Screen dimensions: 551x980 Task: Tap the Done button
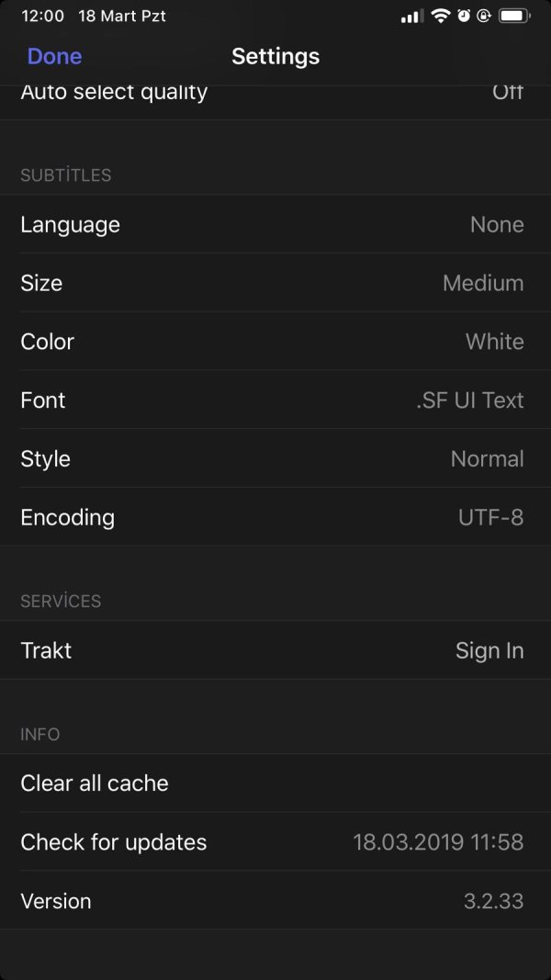[54, 56]
